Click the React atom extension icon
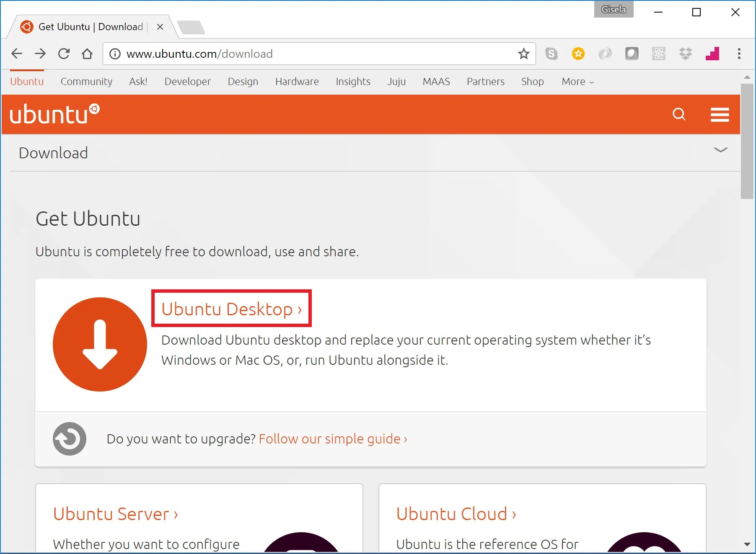756x554 pixels. click(659, 54)
